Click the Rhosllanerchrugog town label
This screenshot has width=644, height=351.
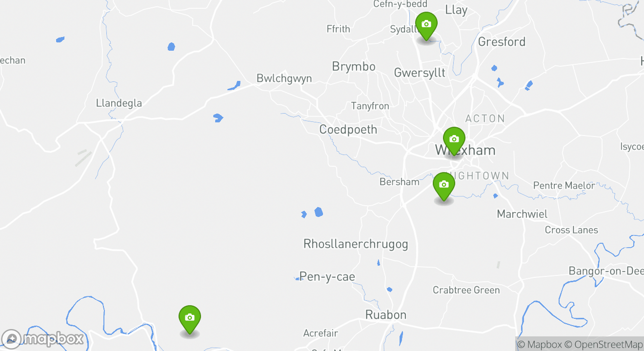click(x=356, y=244)
